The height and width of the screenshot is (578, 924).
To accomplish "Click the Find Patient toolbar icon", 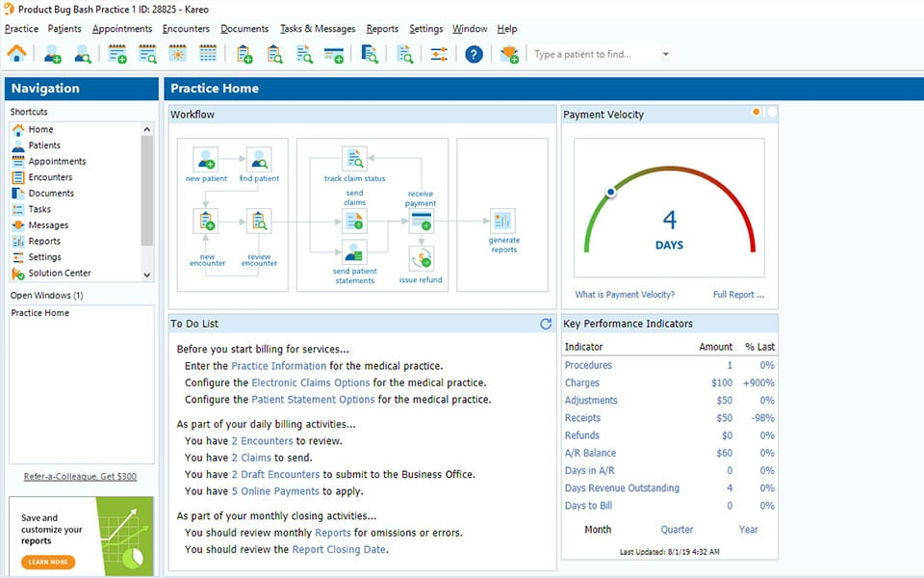I will point(81,54).
